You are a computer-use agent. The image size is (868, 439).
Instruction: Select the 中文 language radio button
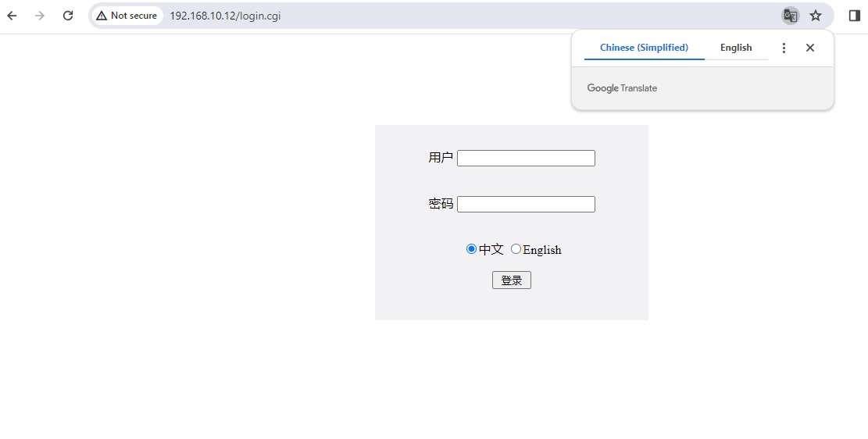471,249
